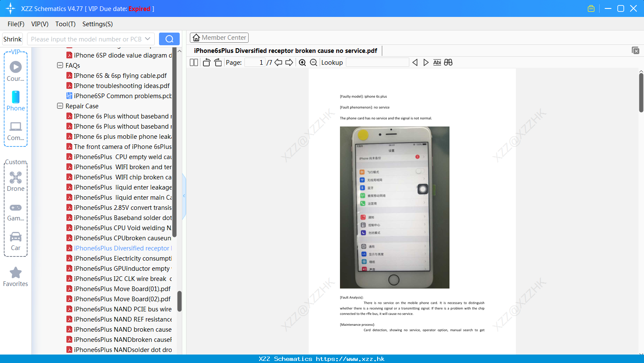Open "IPhone troubleshooting ideas.pdf"
Viewport: 644px width, 363px height.
coord(118,86)
